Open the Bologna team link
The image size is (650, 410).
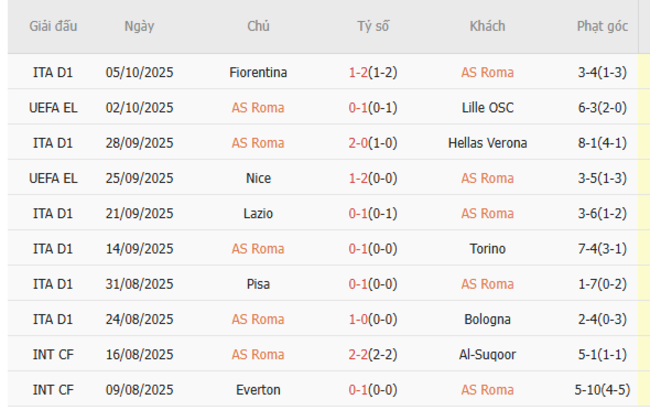(487, 319)
